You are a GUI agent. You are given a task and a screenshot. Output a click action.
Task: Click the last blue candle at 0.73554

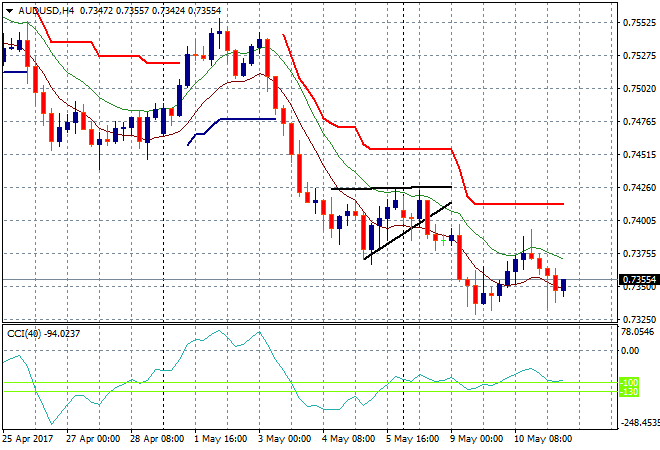pyautogui.click(x=564, y=285)
